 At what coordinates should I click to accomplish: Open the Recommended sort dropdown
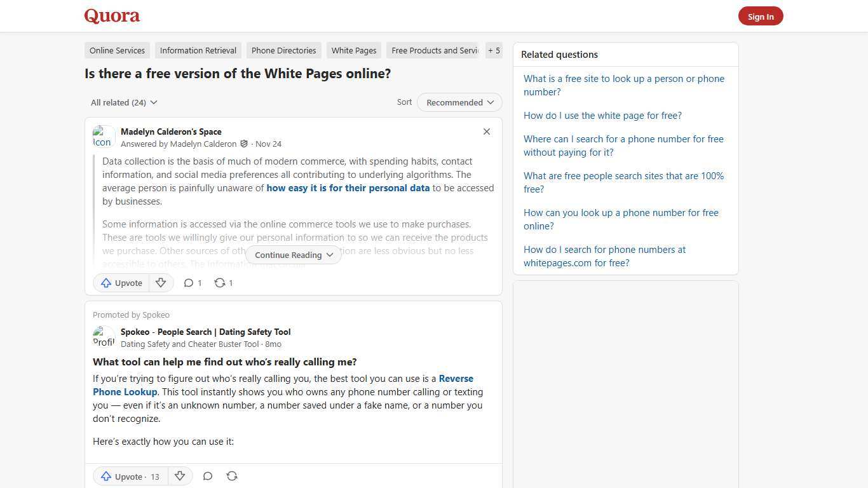(459, 102)
